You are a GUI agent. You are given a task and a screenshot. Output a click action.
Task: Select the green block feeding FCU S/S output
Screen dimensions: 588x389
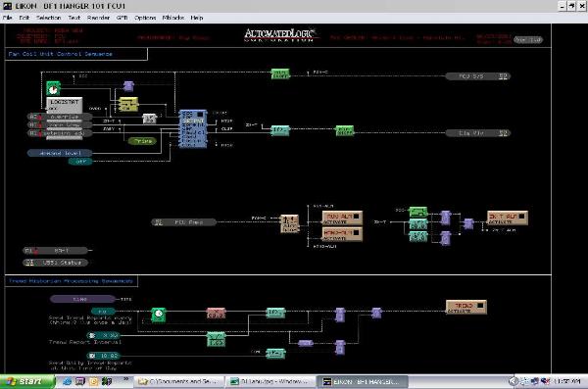coord(280,73)
